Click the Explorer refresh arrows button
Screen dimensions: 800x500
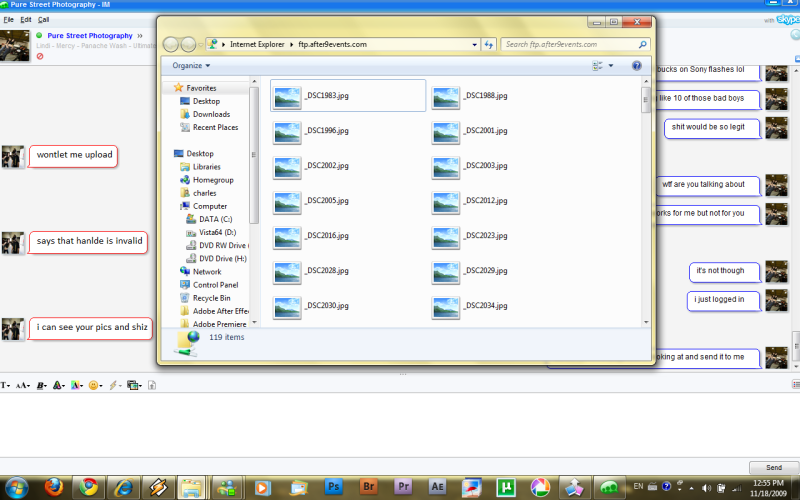[489, 44]
